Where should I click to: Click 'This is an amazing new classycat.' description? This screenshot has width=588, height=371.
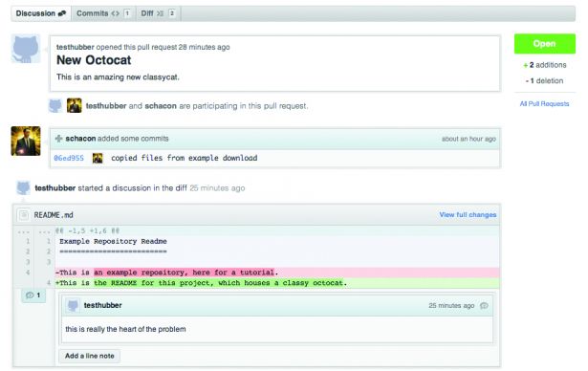pyautogui.click(x=118, y=76)
